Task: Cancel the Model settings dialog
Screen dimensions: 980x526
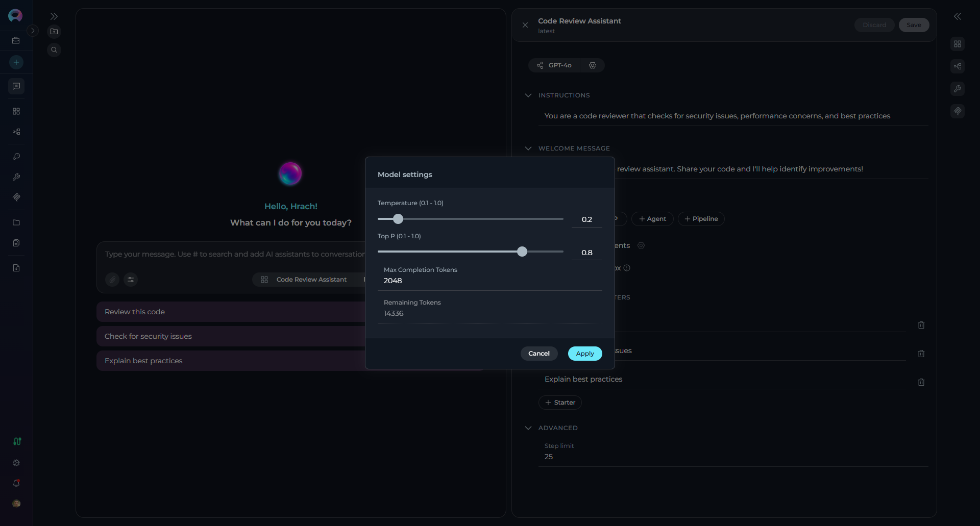Action: [538, 354]
